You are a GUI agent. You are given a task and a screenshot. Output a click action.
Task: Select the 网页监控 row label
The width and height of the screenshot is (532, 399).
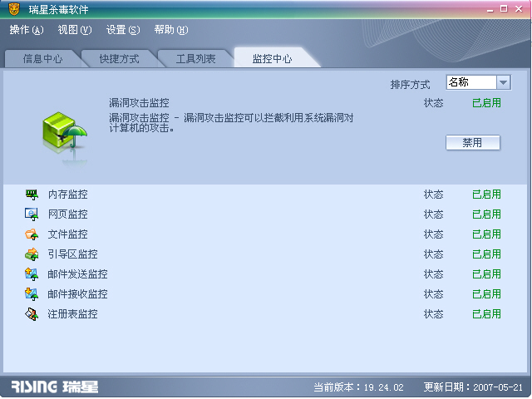[x=68, y=214]
